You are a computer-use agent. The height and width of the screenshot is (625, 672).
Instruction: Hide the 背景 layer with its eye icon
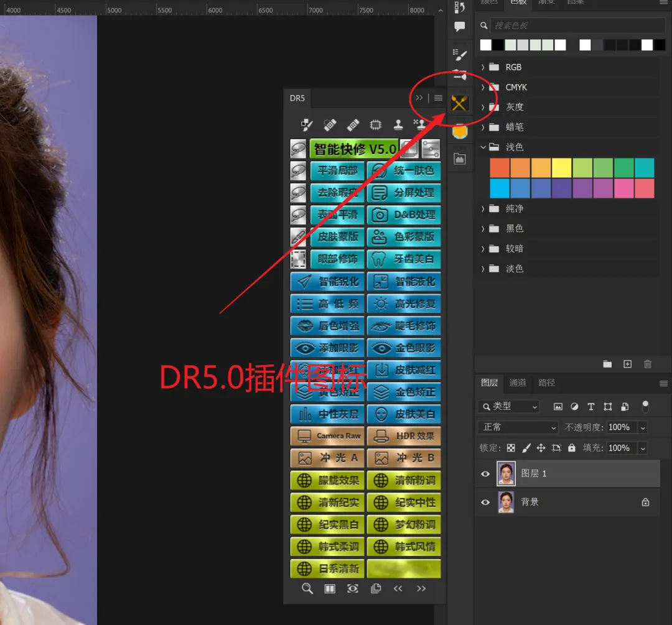[485, 502]
